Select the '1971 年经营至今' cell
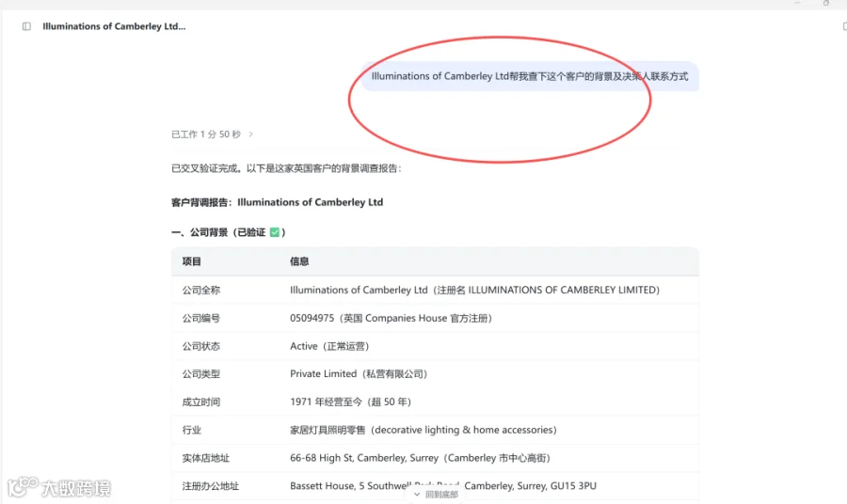The image size is (847, 504). (x=351, y=402)
